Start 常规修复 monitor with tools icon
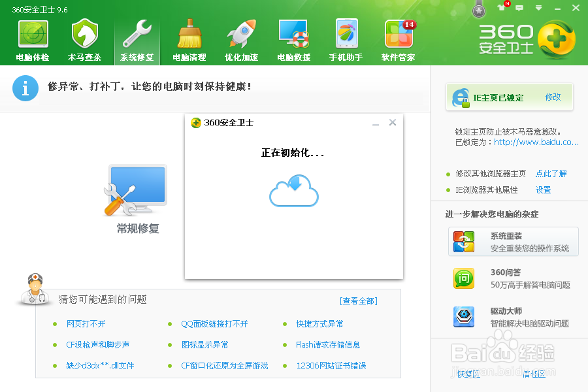588x392 pixels. [135, 191]
